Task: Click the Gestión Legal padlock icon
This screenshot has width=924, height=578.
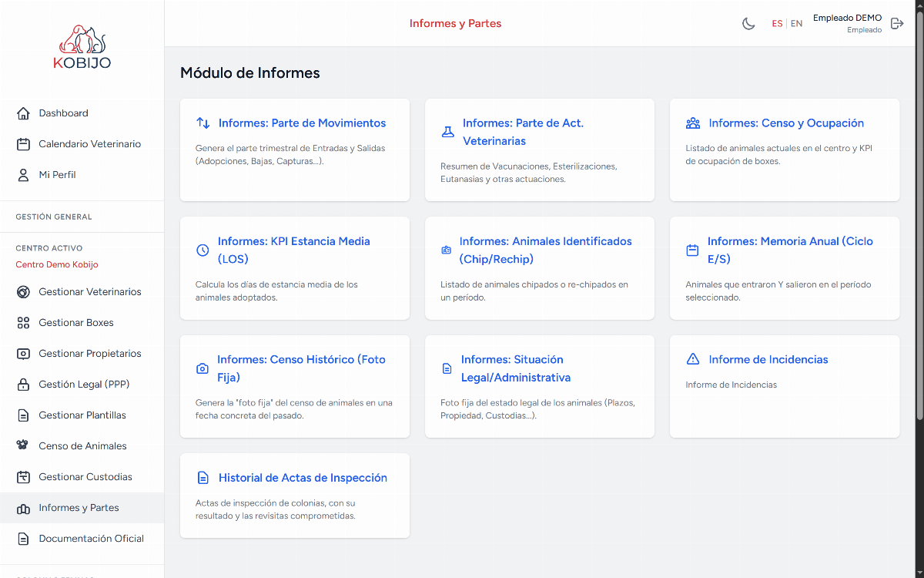Action: (23, 385)
